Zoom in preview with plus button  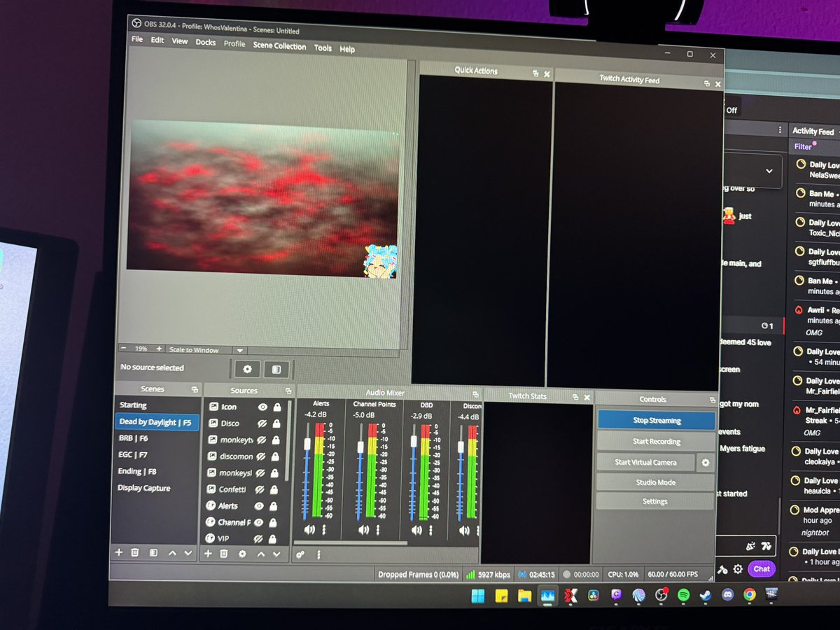pos(159,349)
